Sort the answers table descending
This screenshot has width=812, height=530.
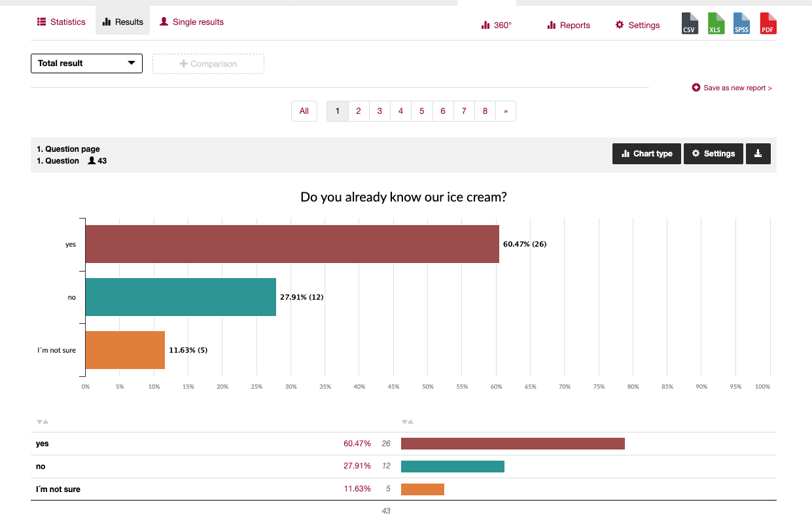[x=38, y=421]
